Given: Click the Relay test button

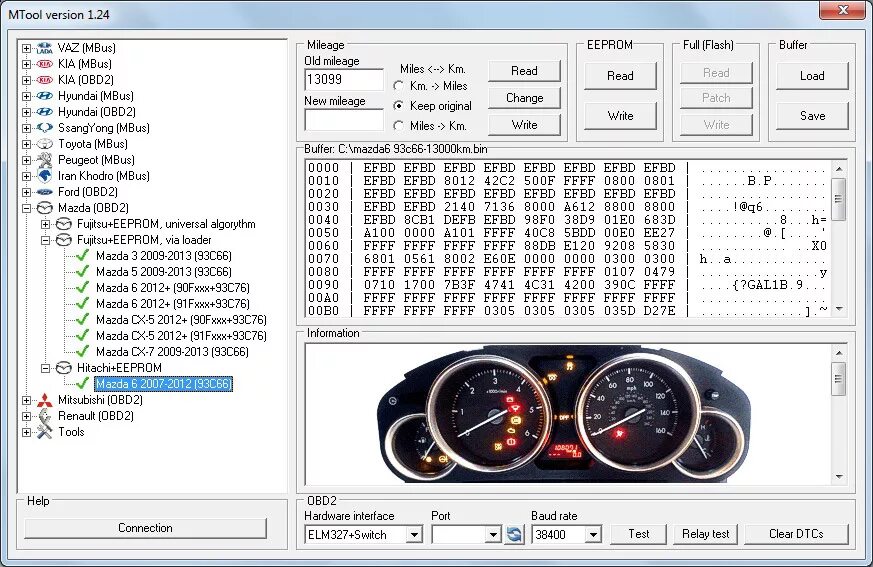Looking at the screenshot, I should (x=705, y=534).
